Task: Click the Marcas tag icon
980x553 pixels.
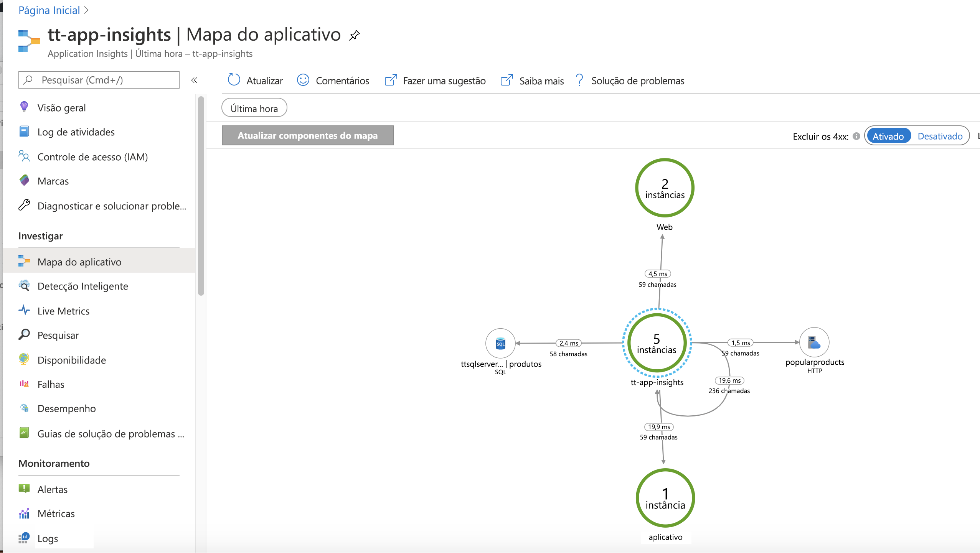Action: click(x=24, y=180)
